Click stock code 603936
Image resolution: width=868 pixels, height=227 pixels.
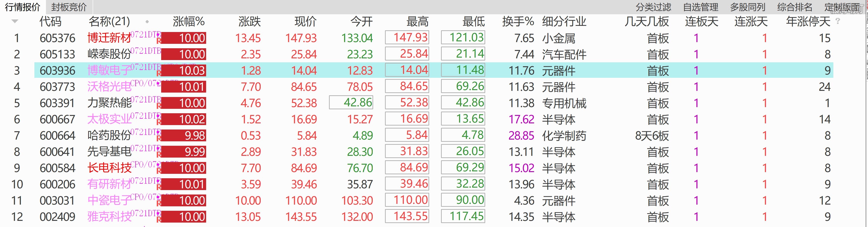click(x=57, y=71)
